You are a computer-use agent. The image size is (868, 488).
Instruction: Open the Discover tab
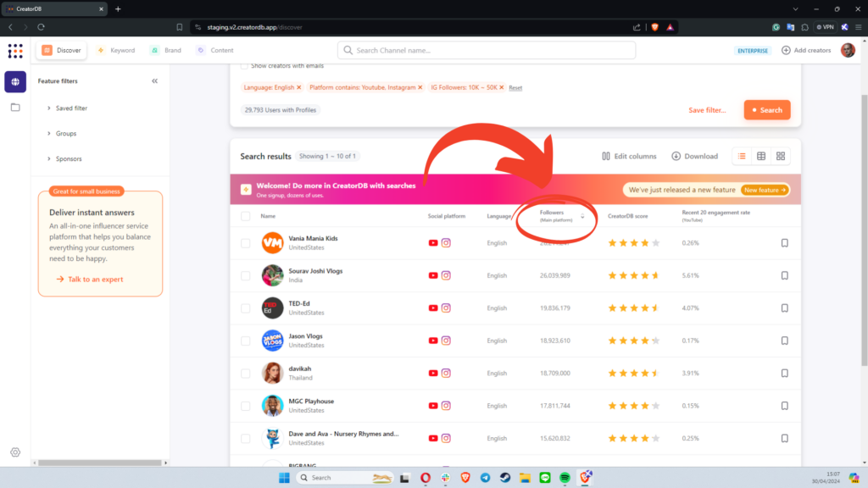pyautogui.click(x=61, y=50)
